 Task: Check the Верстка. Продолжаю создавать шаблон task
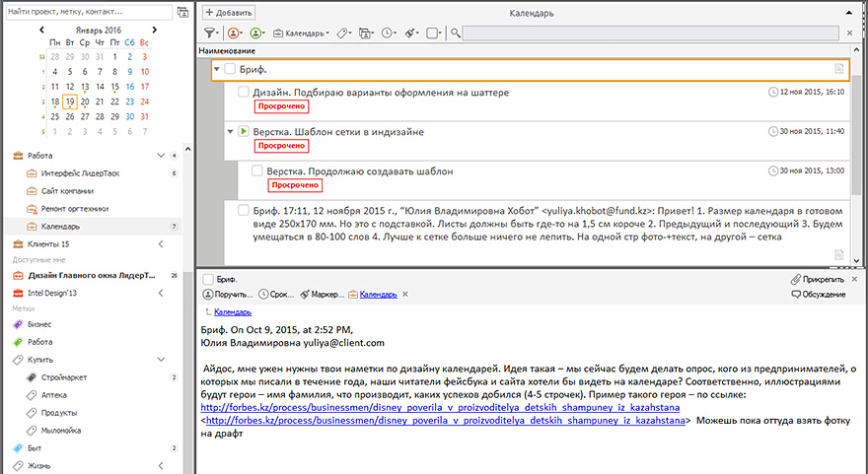[256, 170]
